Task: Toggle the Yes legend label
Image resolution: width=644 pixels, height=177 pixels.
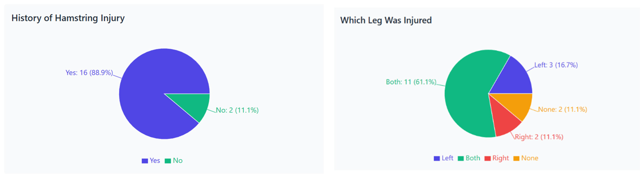Action: pyautogui.click(x=155, y=160)
